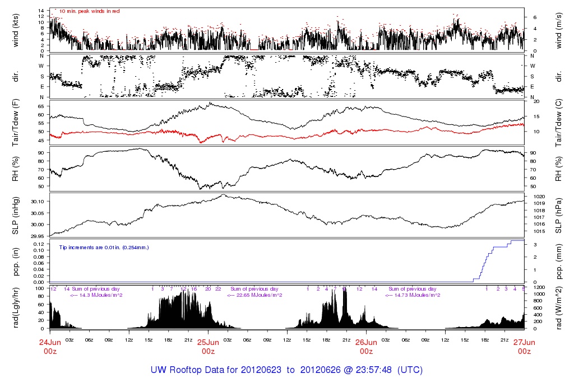
Task: Click the 'pcp. (in)' axis label
Action: [x=15, y=262]
